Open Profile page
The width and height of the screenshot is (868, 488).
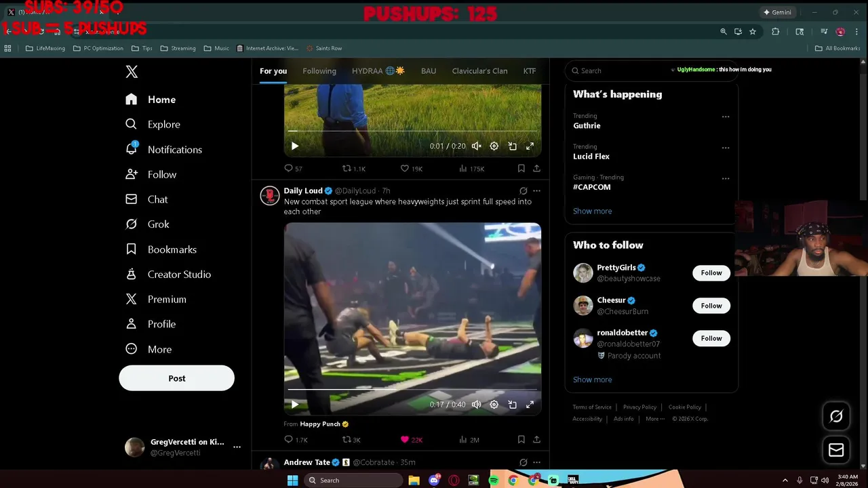[151, 324]
